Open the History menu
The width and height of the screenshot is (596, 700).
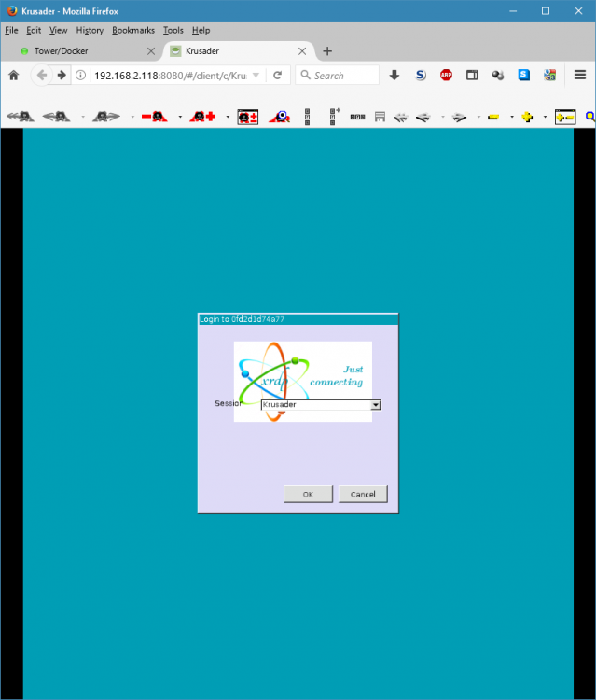(90, 30)
